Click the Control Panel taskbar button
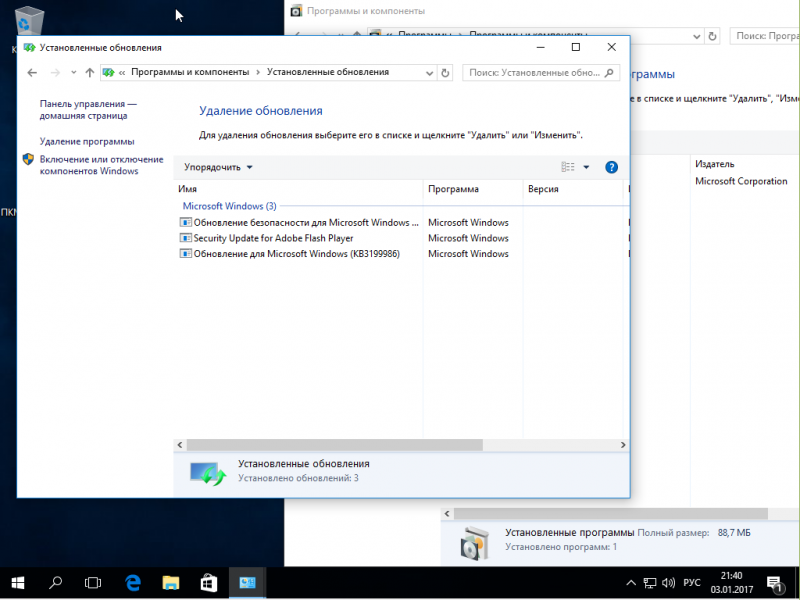 point(247,583)
